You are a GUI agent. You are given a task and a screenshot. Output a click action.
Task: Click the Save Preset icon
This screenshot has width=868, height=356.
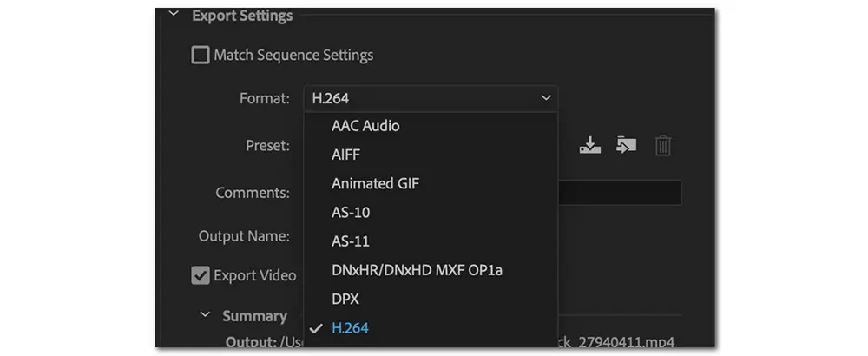pos(590,146)
